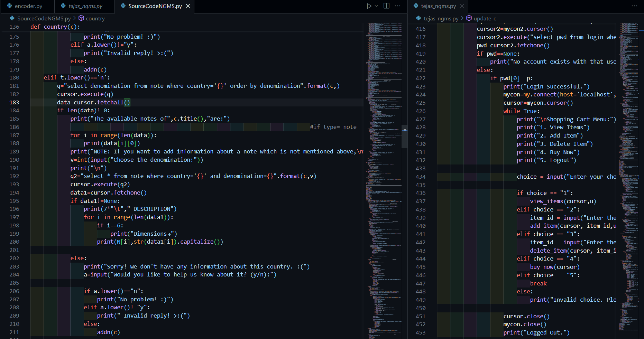Click the 'while True:' line in right editor
Screen dimensions: 644x339
pos(522,111)
